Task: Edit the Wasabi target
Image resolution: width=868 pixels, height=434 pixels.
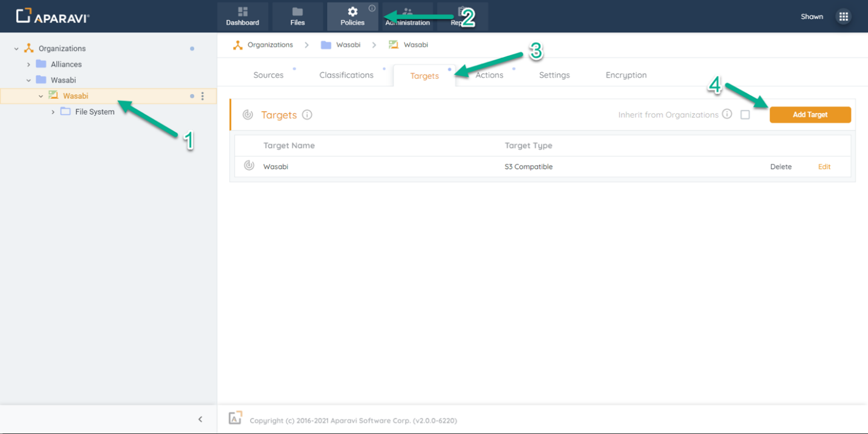Action: coord(824,166)
